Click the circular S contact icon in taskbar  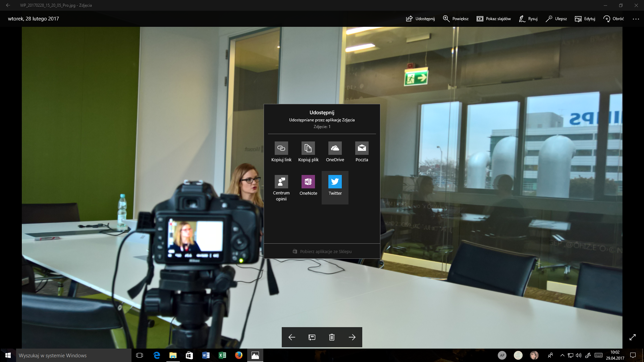518,355
